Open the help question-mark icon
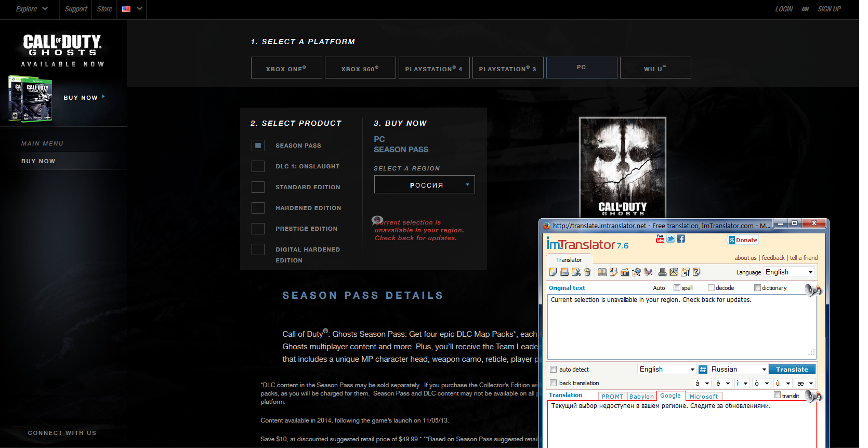This screenshot has width=868, height=448. 696,272
